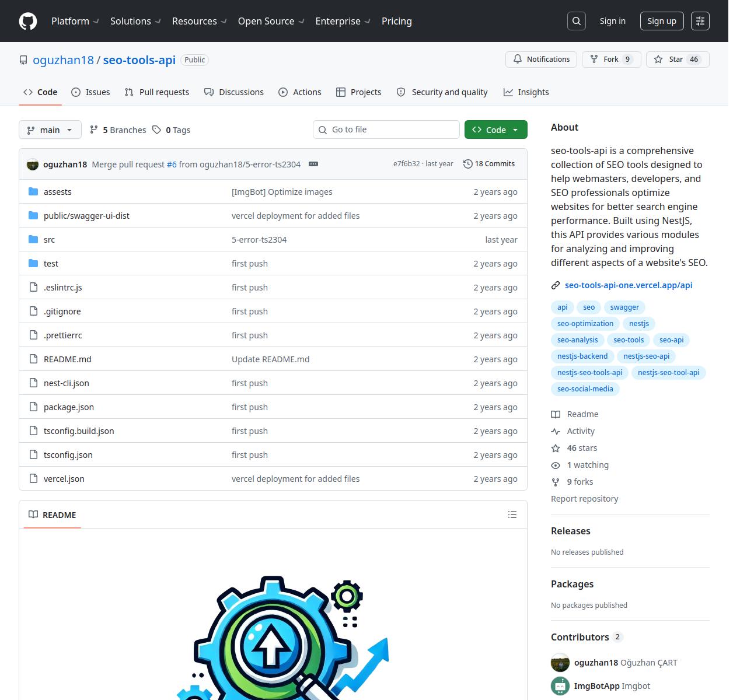This screenshot has height=700, width=747.
Task: Click the oguzhan18 commit author avatar
Action: (x=33, y=164)
